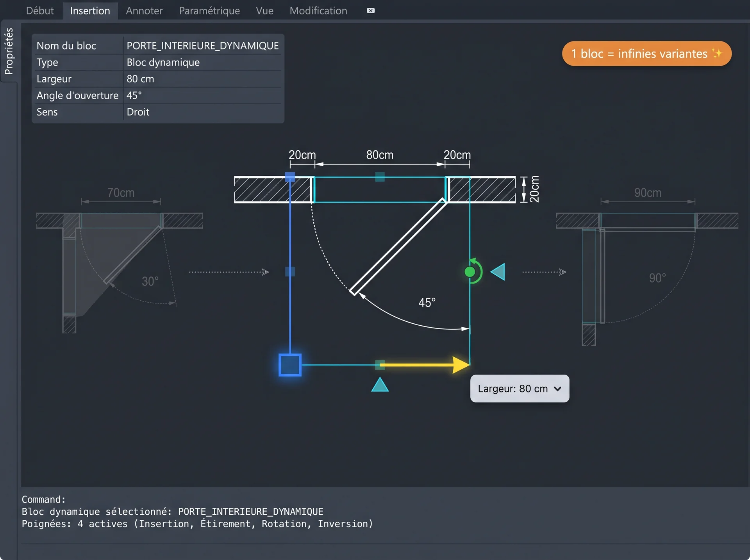
Task: Click the 90° label on right variant
Action: [657, 278]
